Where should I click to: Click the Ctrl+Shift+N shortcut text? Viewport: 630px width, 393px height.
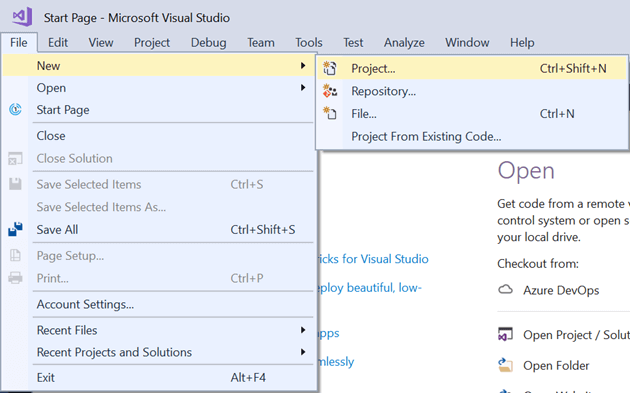573,68
